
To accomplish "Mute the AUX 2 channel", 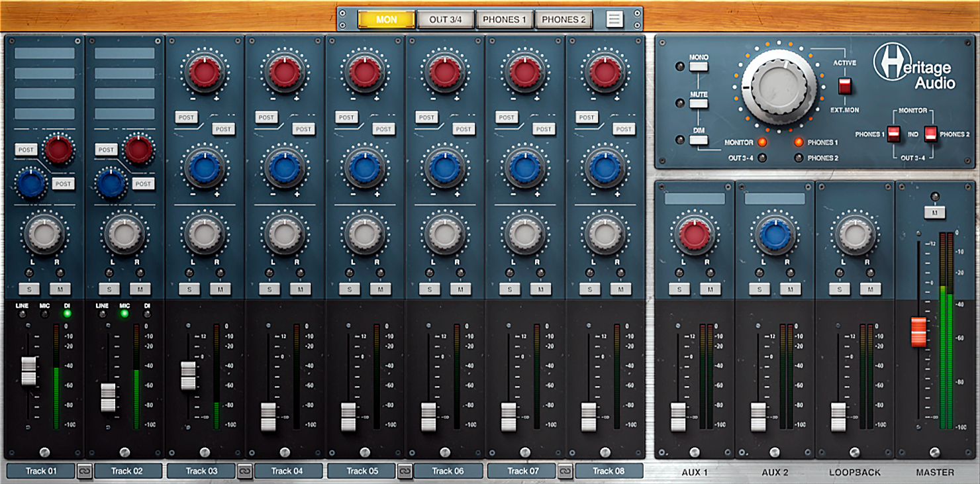I will click(791, 289).
